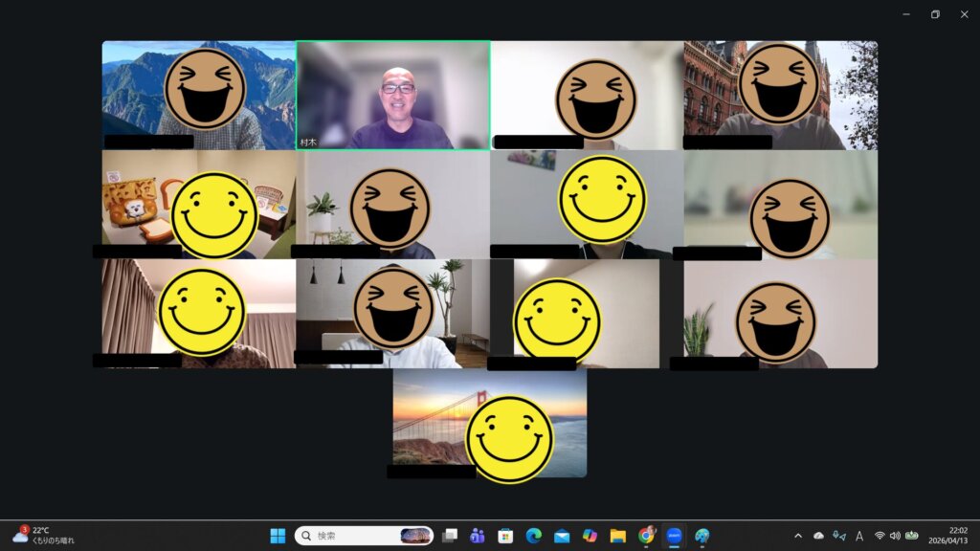
Task: Restore down the Zoom meeting window
Action: tap(935, 14)
